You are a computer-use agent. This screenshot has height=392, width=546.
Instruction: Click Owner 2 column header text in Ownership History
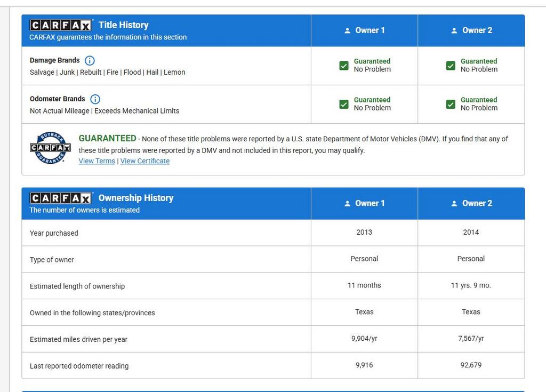[477, 203]
